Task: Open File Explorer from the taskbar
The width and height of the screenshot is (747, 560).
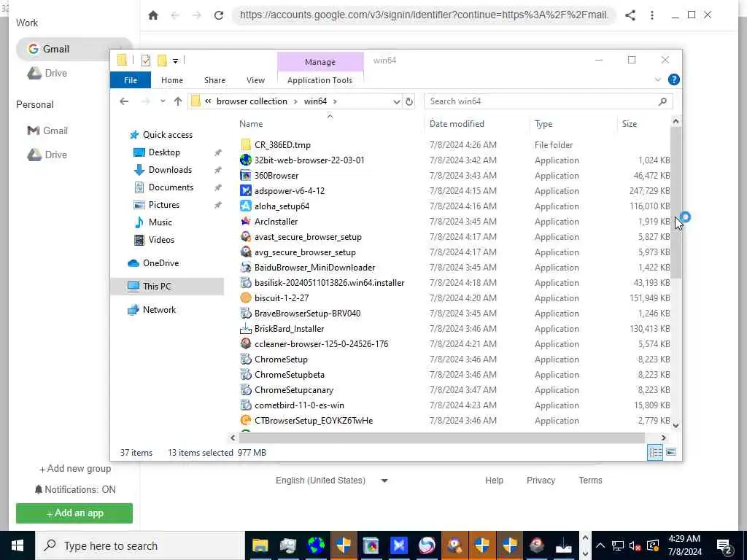Action: [260, 545]
